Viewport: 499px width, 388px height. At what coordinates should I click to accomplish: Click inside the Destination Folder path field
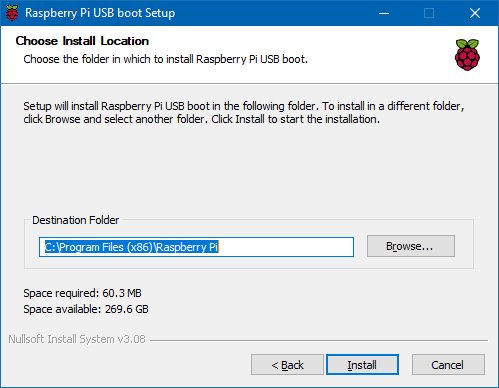tap(196, 247)
